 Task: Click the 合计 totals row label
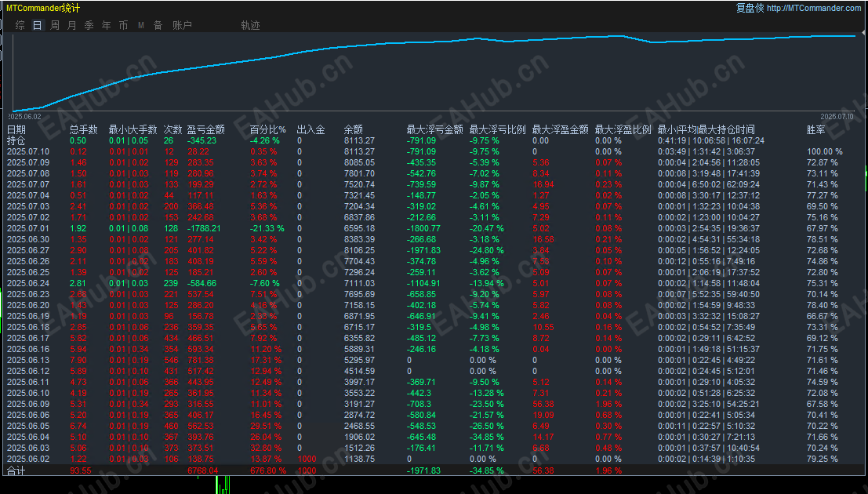[x=16, y=470]
